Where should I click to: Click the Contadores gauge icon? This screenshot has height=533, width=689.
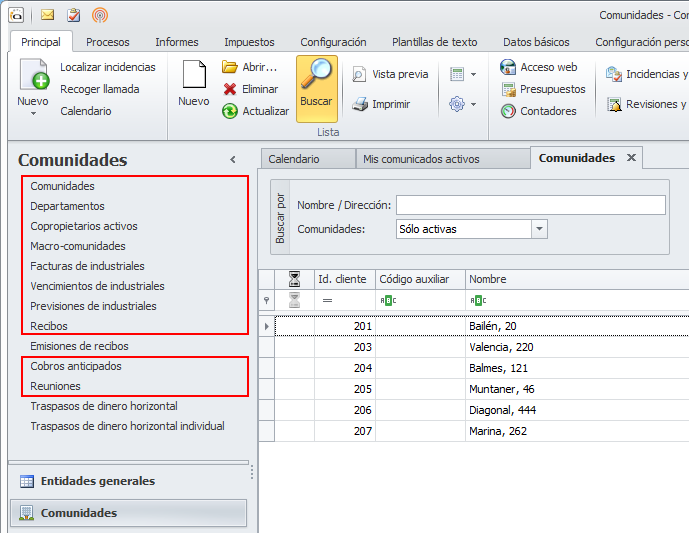click(x=508, y=111)
